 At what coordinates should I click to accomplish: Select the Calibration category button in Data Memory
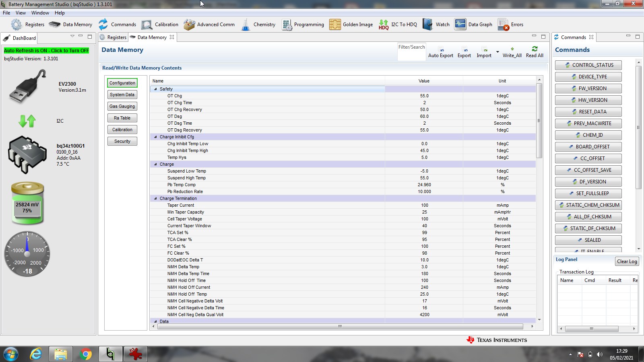click(122, 130)
